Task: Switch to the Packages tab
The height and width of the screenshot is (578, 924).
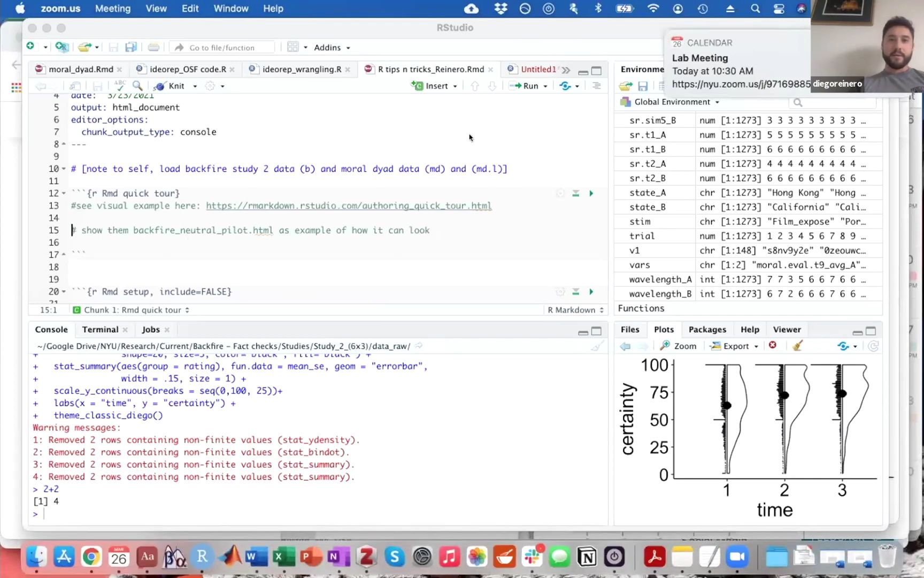Action: (x=707, y=330)
